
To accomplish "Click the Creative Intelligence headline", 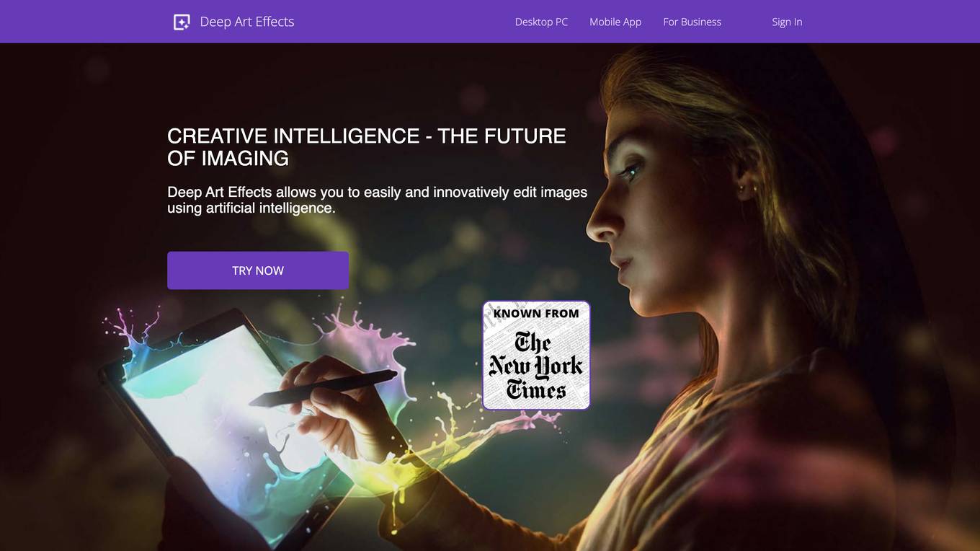I will click(x=366, y=147).
